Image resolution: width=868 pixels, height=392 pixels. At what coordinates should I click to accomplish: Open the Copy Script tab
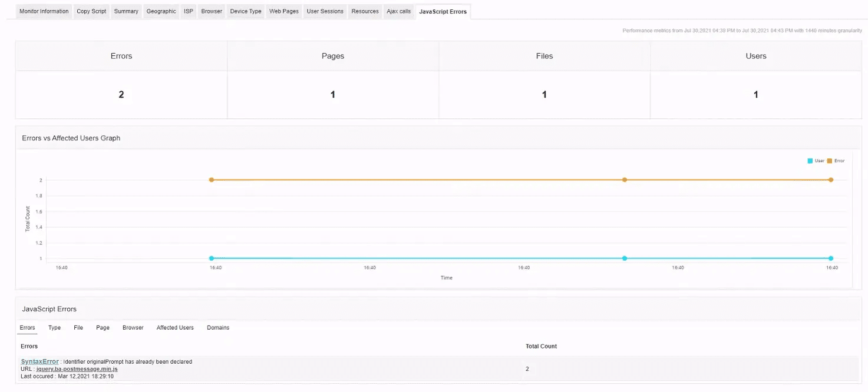(x=91, y=11)
